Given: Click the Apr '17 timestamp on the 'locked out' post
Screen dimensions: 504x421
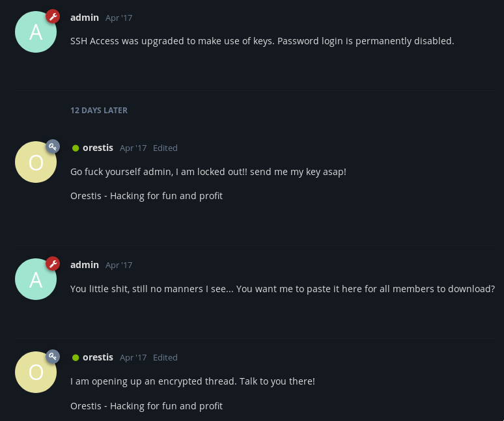Looking at the screenshot, I should 133,148.
